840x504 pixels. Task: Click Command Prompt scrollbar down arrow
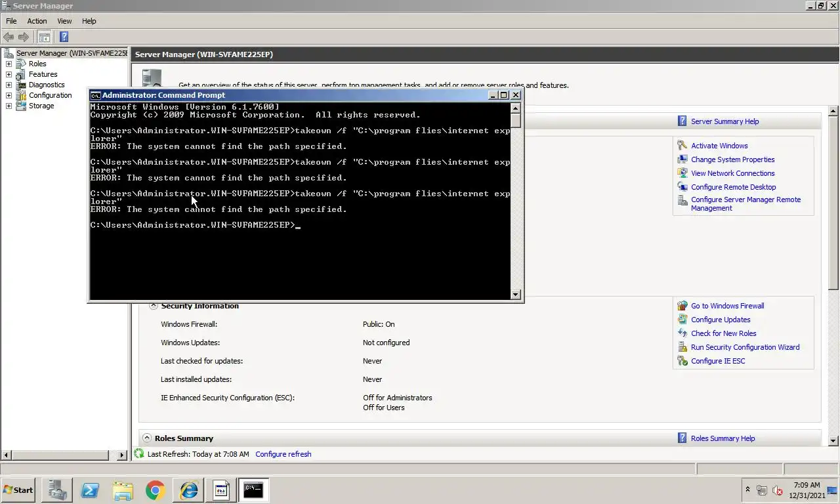click(516, 295)
